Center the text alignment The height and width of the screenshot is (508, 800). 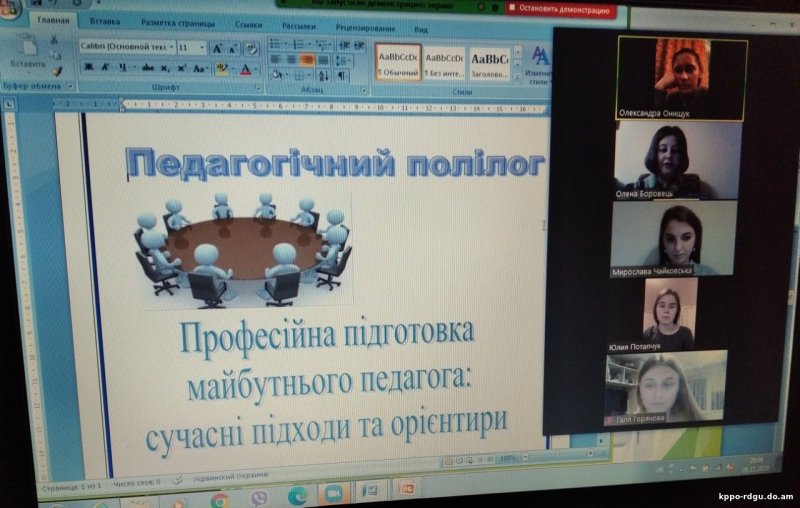(x=291, y=60)
